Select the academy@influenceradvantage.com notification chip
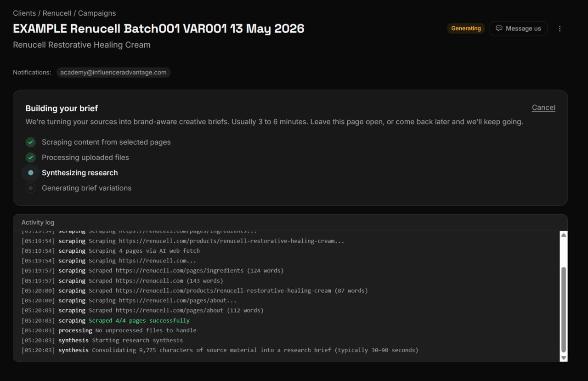This screenshot has width=588, height=381. (113, 72)
